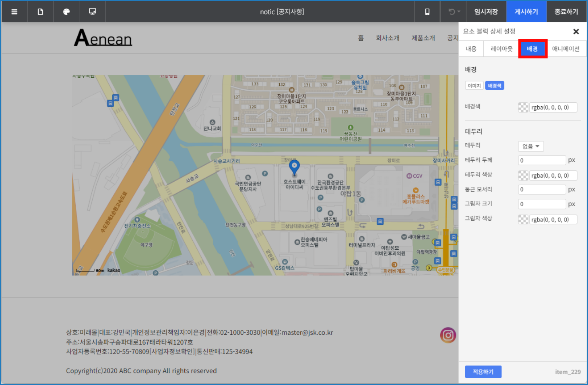Image resolution: width=588 pixels, height=385 pixels.
Task: Close the 요소 블럭 상세 설정 panel
Action: pos(576,31)
